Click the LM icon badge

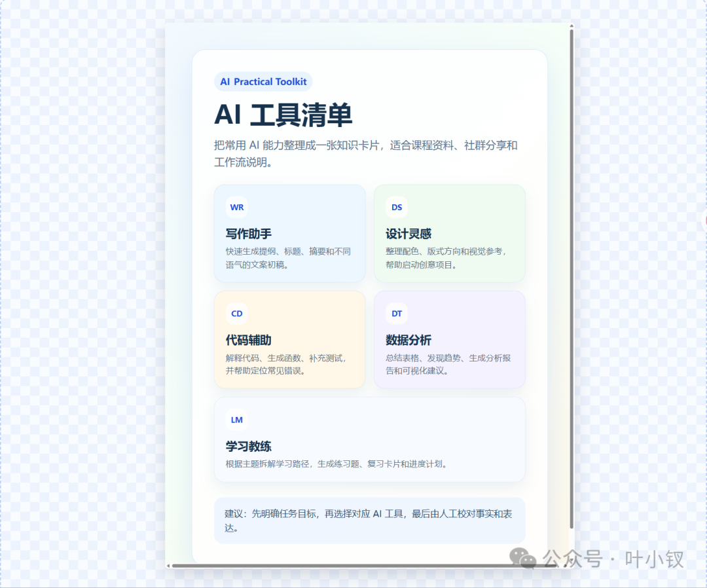click(x=237, y=420)
